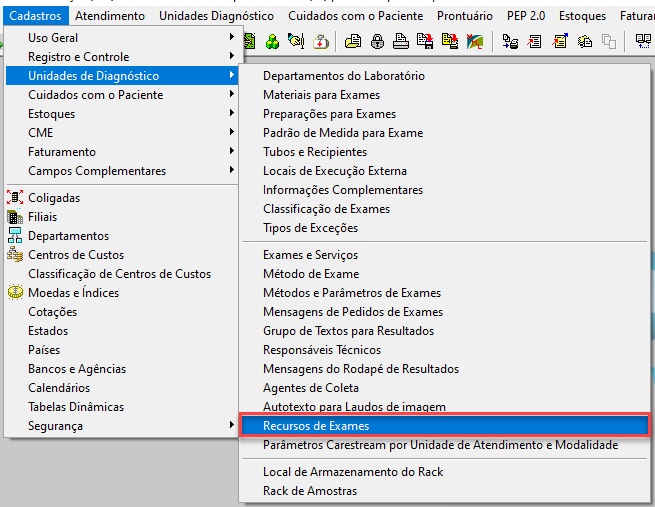Choose Tipos de Exceções
This screenshot has width=655, height=507.
[x=445, y=228]
